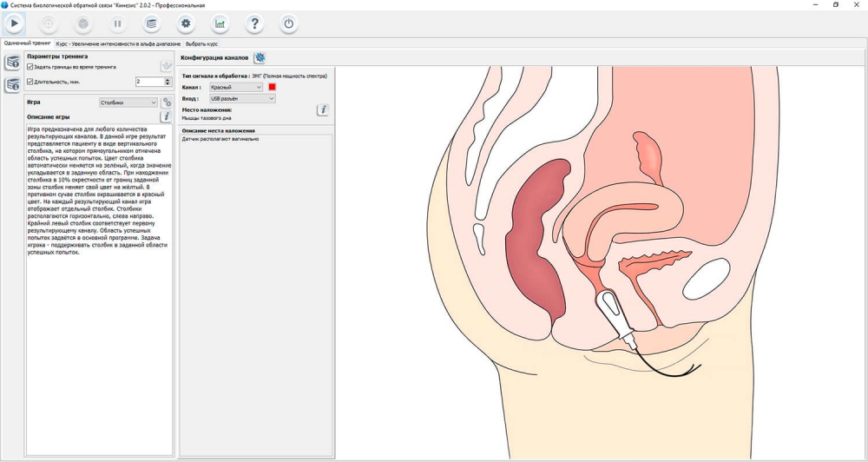This screenshot has width=868, height=462.
Task: Click the duration minutes input field
Action: click(x=149, y=82)
